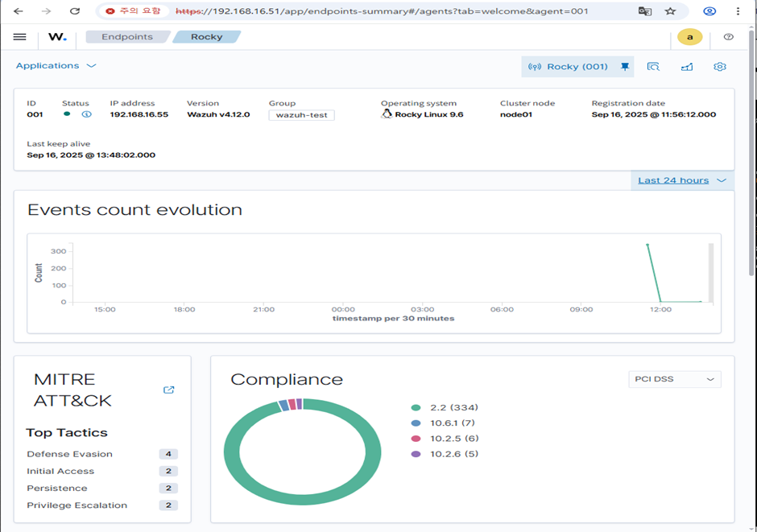Open the user avatar 'a' menu

(690, 37)
